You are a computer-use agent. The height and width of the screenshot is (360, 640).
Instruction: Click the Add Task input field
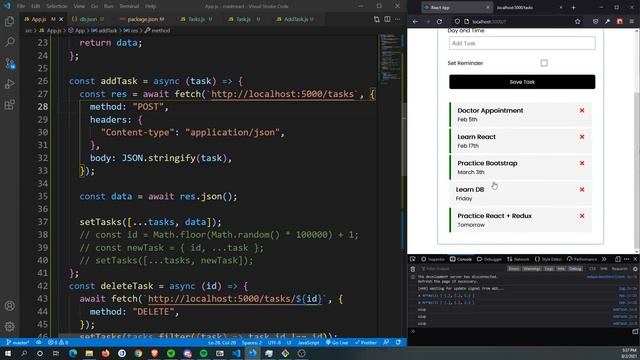pyautogui.click(x=522, y=43)
